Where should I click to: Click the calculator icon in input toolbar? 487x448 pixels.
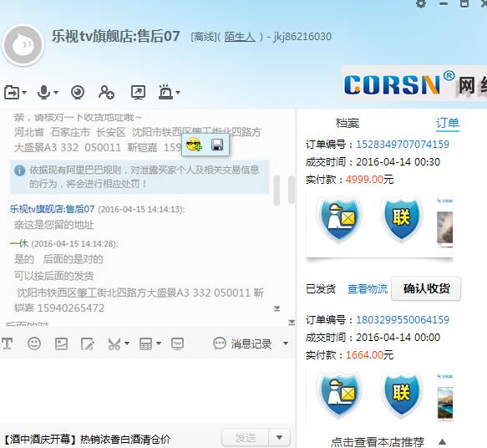(145, 344)
